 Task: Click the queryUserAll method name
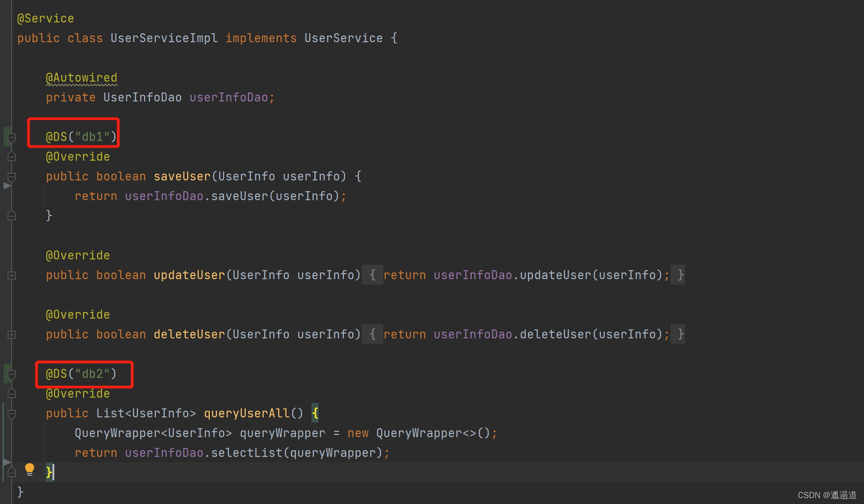click(246, 413)
